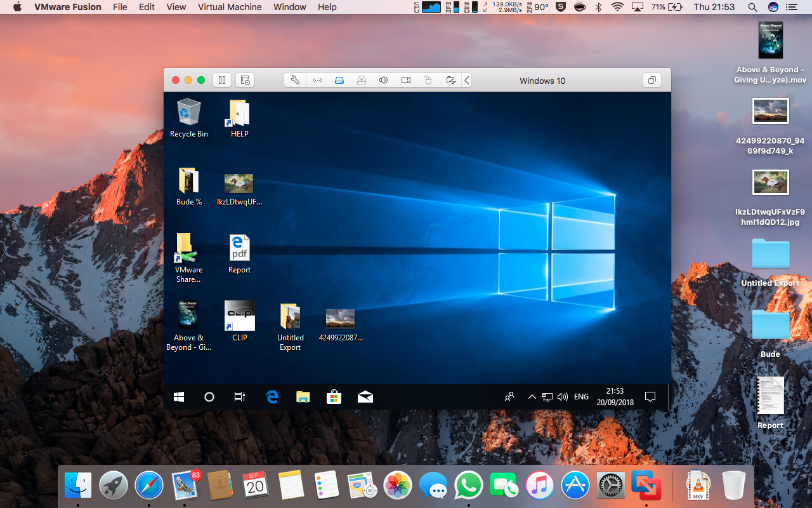The image size is (812, 508).
Task: Click the sound device icon in VMware toolbar
Action: [x=384, y=80]
